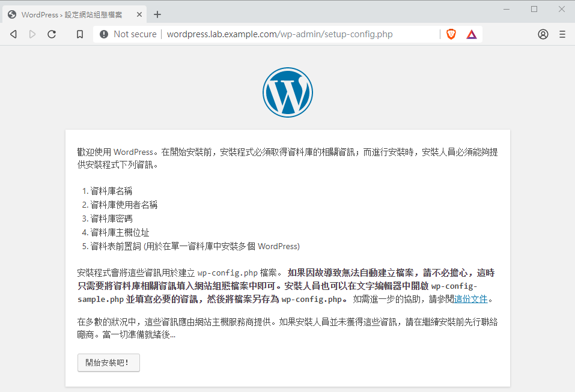The height and width of the screenshot is (392, 575).
Task: Close the WordPress setup tab
Action: pos(139,14)
